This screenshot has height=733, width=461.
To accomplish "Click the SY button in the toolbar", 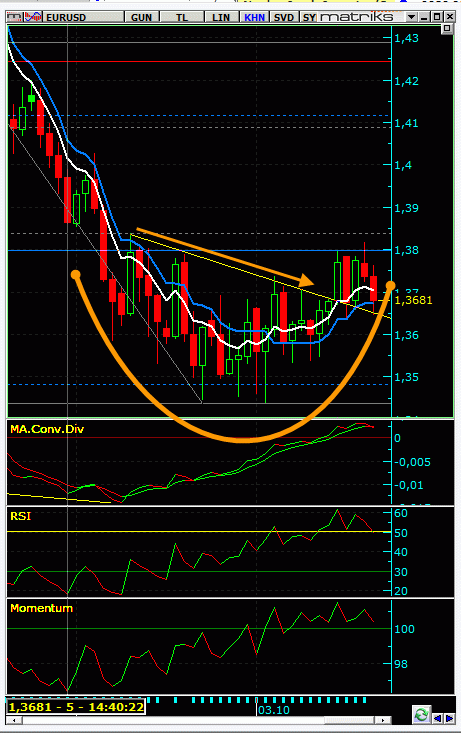I will (309, 17).
